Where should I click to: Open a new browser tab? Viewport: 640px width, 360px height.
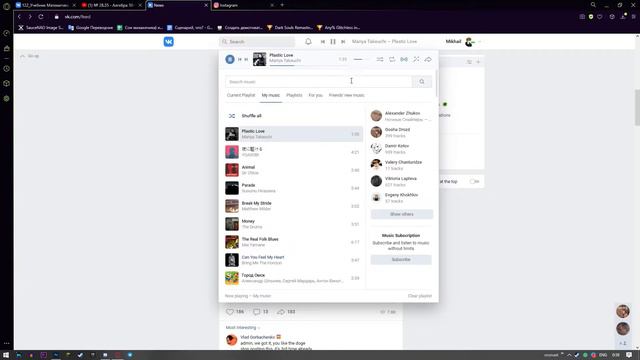click(x=282, y=5)
